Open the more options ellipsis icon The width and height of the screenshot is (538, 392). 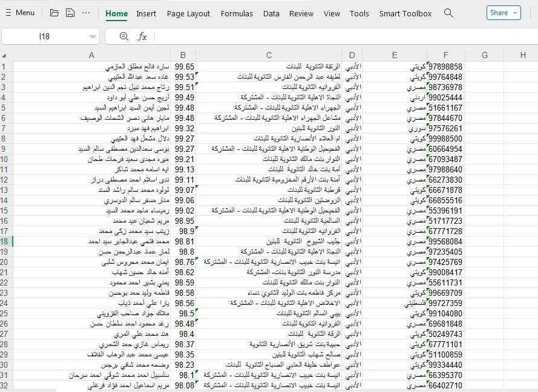click(86, 13)
